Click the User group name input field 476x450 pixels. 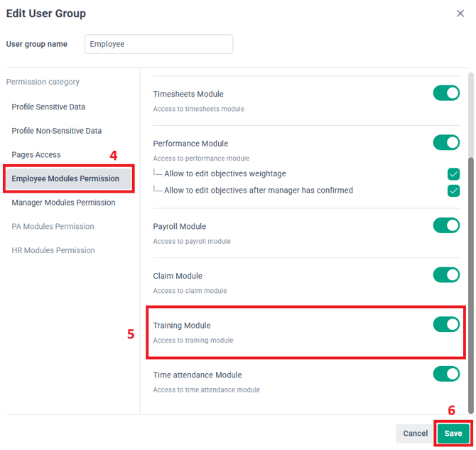click(x=158, y=44)
